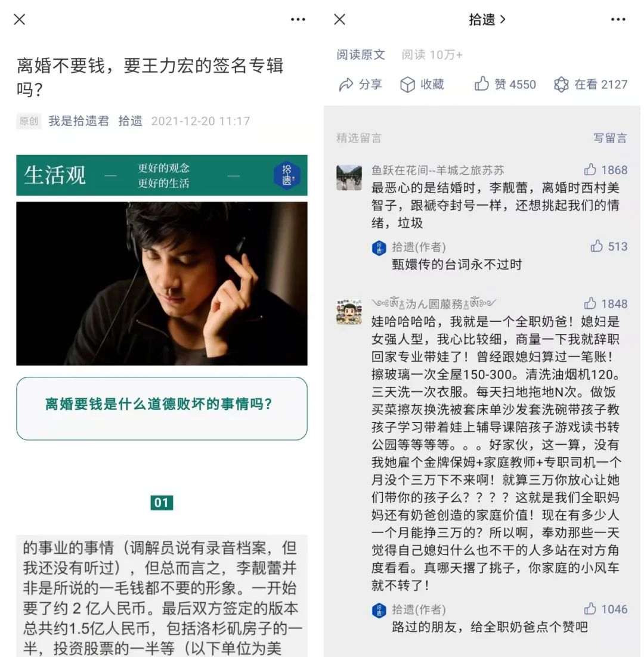Expand 拾遗 account header chevron
Screen dimensions: 644x657
coord(503,20)
